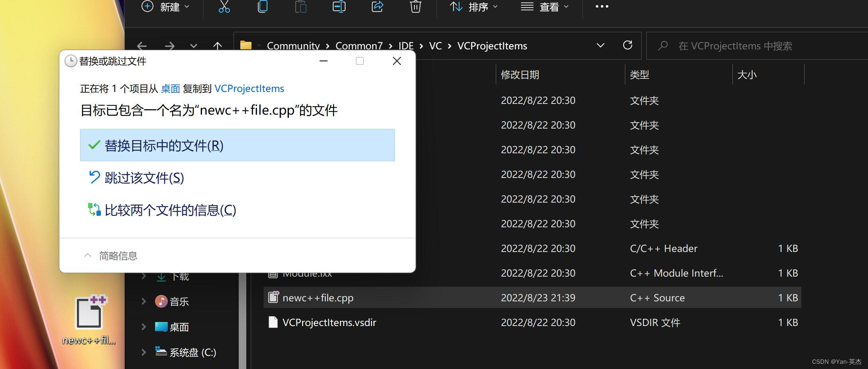The image size is (868, 369).
Task: Select the Rename icon in the toolbar
Action: pyautogui.click(x=339, y=6)
